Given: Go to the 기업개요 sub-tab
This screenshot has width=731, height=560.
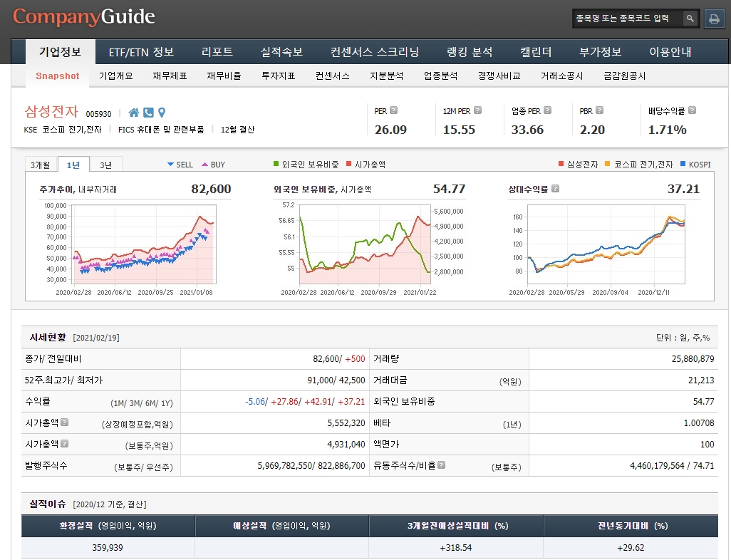Looking at the screenshot, I should point(116,76).
